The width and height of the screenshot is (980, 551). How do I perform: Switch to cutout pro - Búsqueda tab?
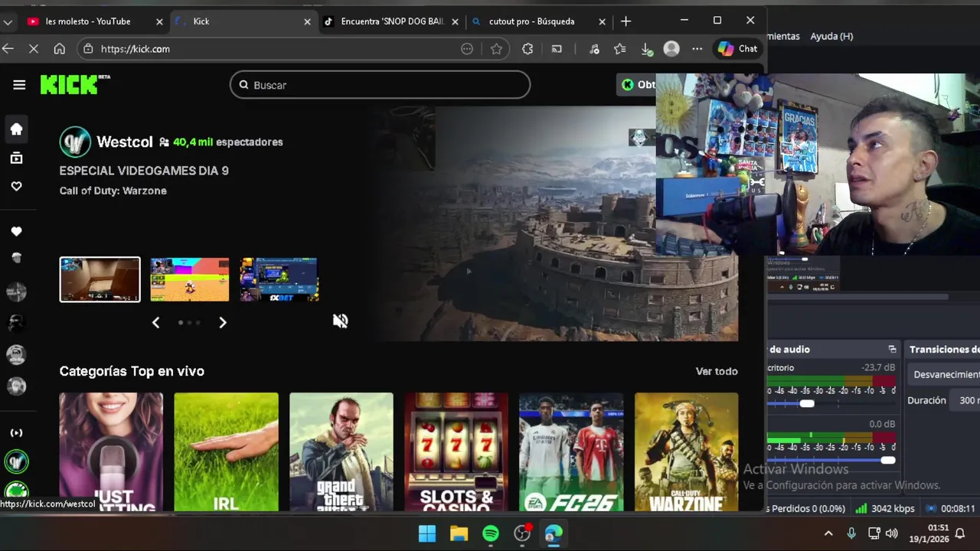pyautogui.click(x=531, y=21)
